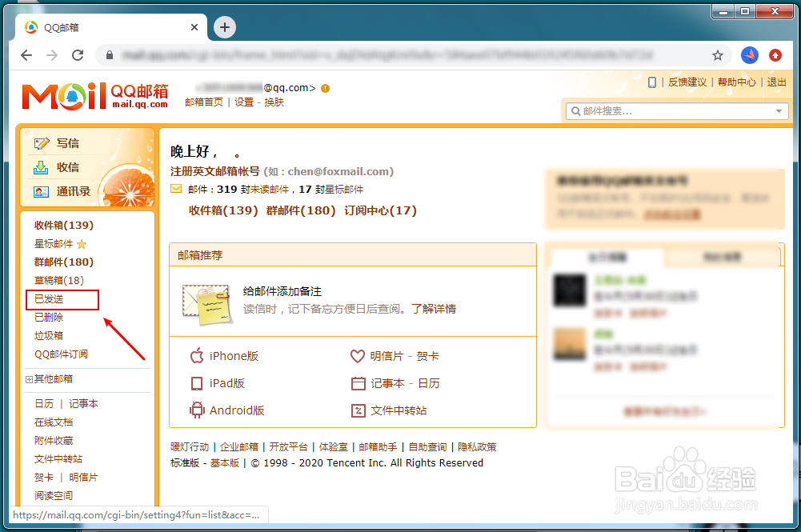Click the orange account warning icon
Image resolution: width=801 pixels, height=532 pixels.
click(x=325, y=88)
